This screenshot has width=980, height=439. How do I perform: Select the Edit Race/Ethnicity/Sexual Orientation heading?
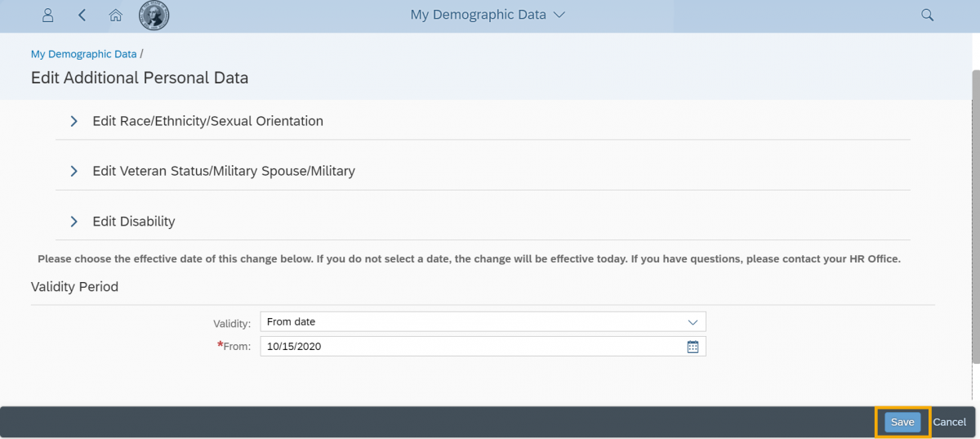[207, 121]
